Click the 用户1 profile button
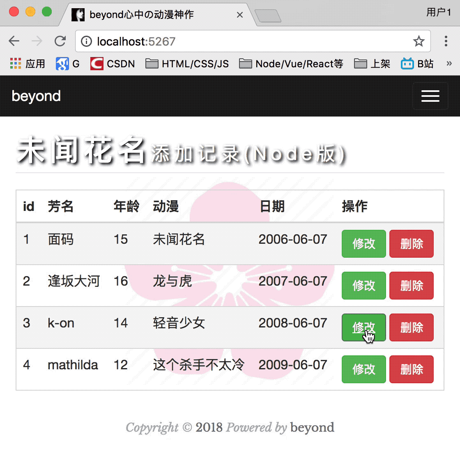Screen dimensions: 460x476 [439, 12]
